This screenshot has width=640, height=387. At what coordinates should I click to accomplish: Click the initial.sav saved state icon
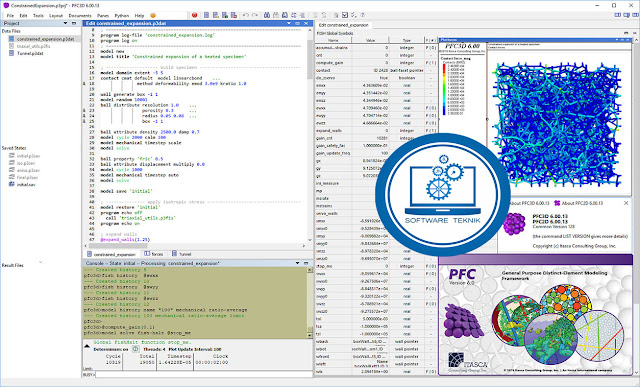(11, 185)
